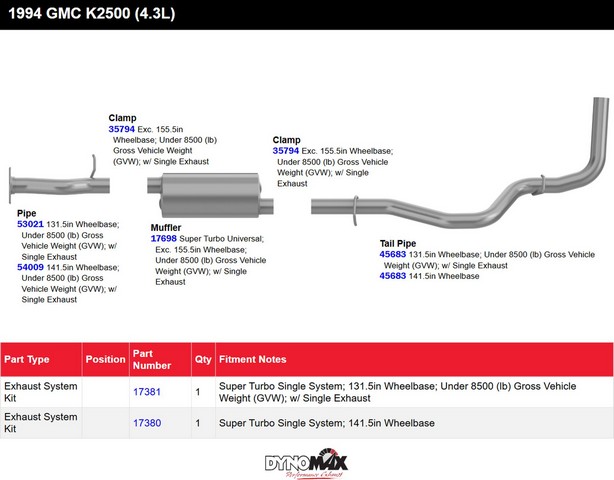Open tail pipe 45683 link for 131.5in wheelbase
Viewport: 614px width, 480px height.
(x=393, y=255)
